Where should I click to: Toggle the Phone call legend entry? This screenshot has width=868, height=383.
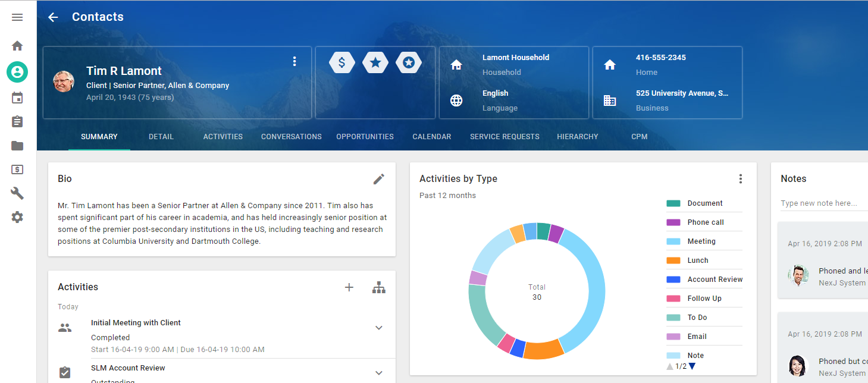(x=705, y=222)
